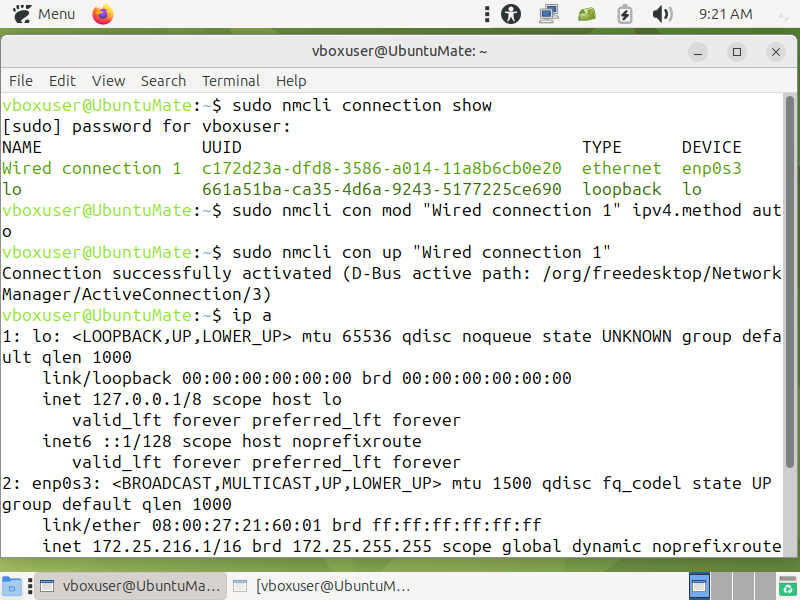The height and width of the screenshot is (600, 800).
Task: Click the "mtu 1500" text
Action: tap(491, 483)
